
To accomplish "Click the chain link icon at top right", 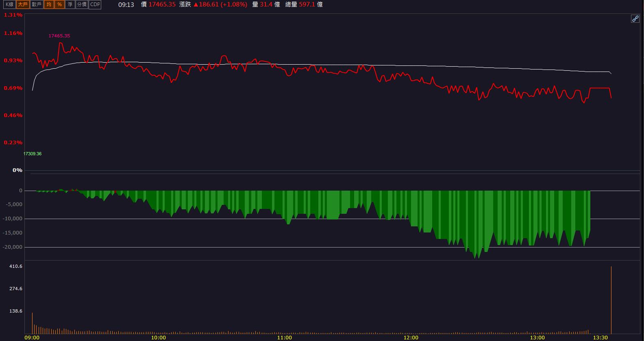I will point(635,19).
